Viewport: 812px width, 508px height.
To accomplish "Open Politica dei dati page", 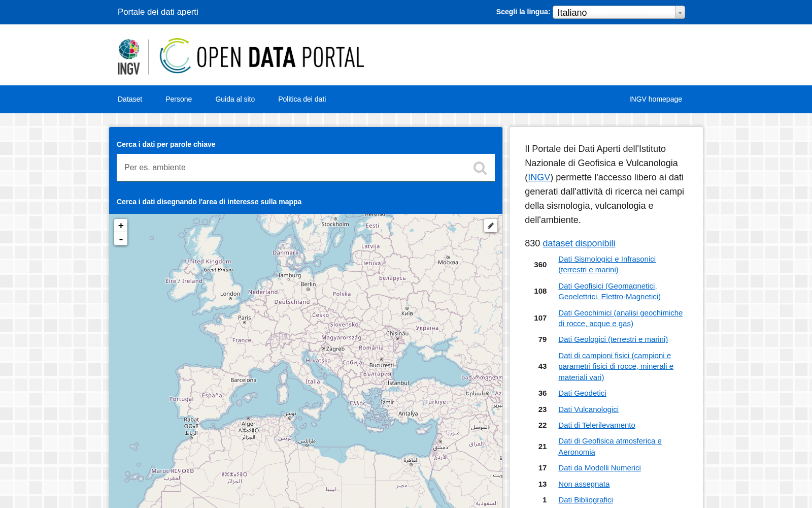I will tap(302, 99).
